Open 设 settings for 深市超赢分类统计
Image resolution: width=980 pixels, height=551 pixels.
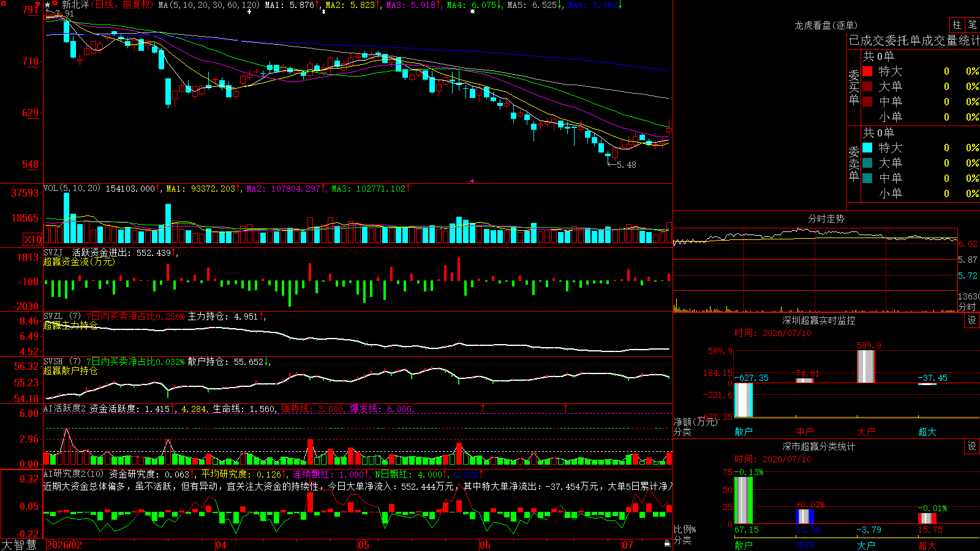[972, 446]
